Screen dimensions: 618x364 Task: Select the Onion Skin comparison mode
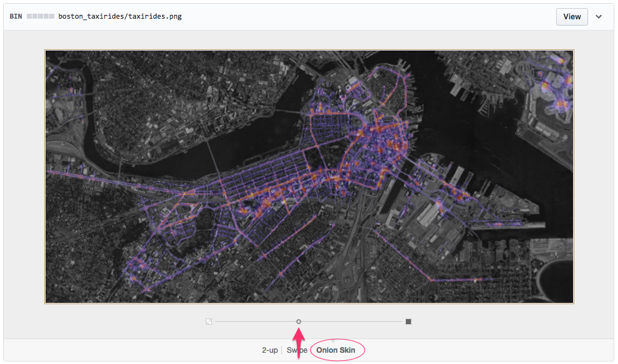(336, 350)
